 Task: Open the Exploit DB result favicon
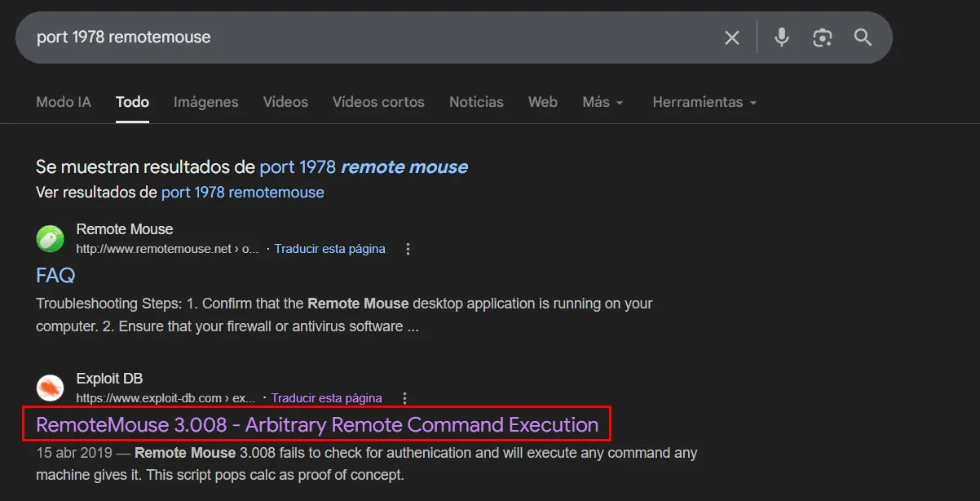(x=51, y=388)
